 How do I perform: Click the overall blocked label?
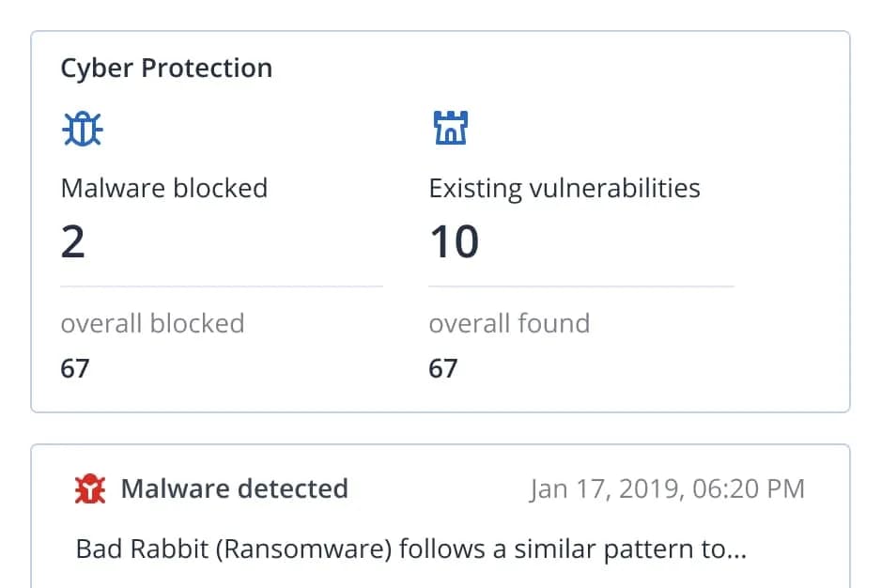[x=152, y=323]
